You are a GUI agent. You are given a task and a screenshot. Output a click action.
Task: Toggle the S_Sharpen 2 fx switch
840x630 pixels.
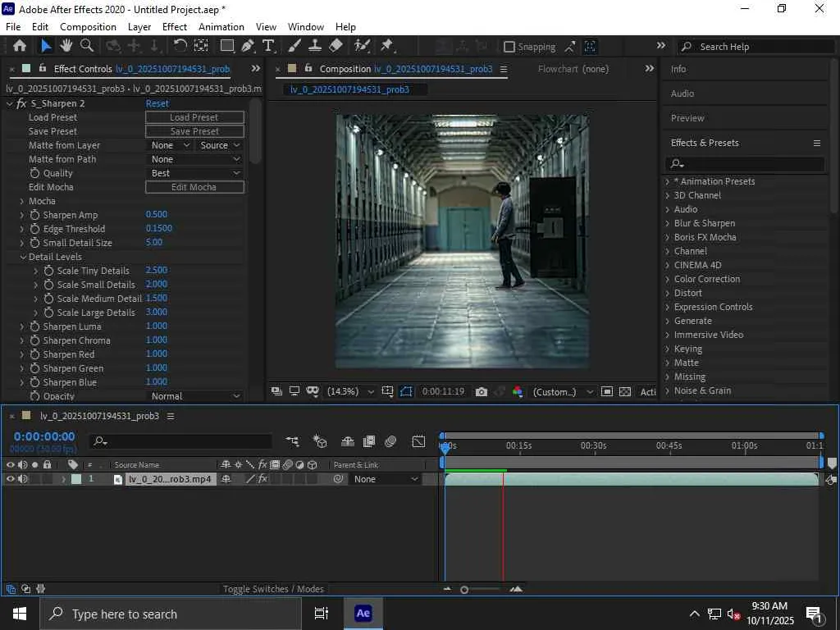click(22, 103)
